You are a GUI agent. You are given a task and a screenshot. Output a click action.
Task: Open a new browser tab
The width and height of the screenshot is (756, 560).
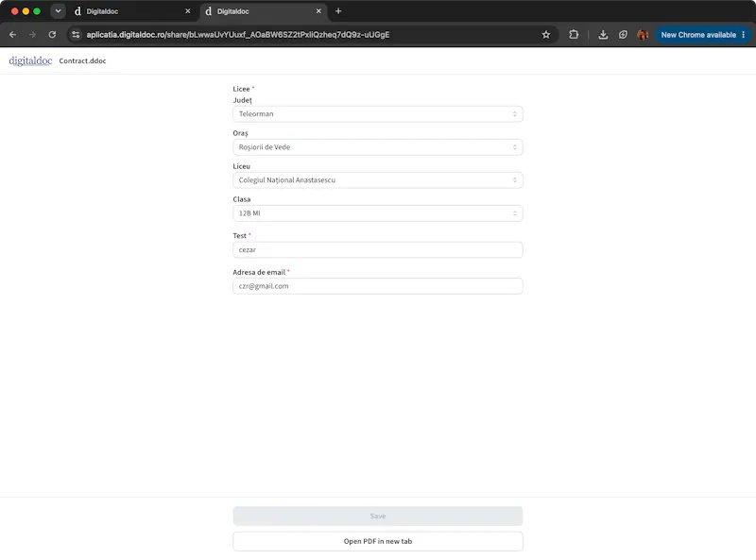[x=338, y=11]
